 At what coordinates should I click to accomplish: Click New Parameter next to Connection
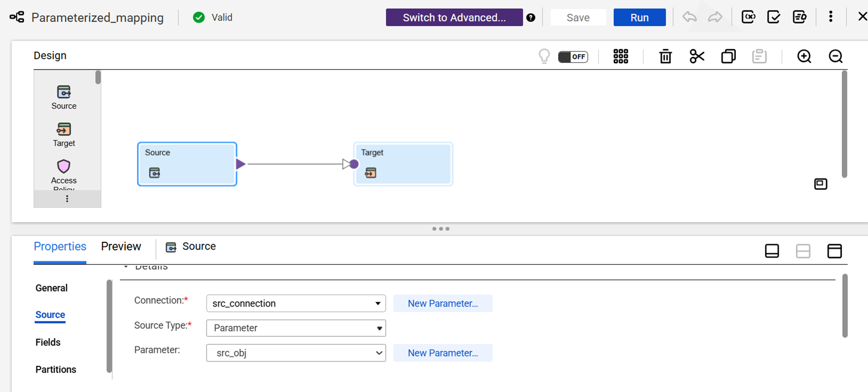(443, 303)
